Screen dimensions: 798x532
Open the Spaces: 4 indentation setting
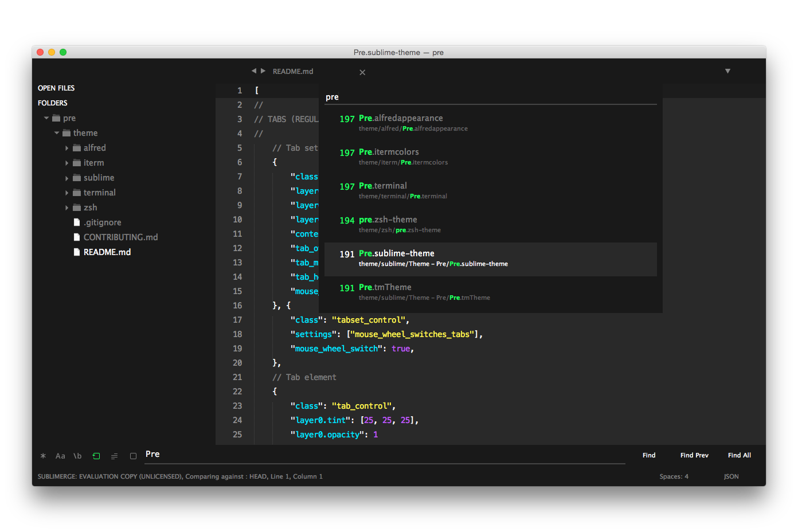[x=674, y=476]
